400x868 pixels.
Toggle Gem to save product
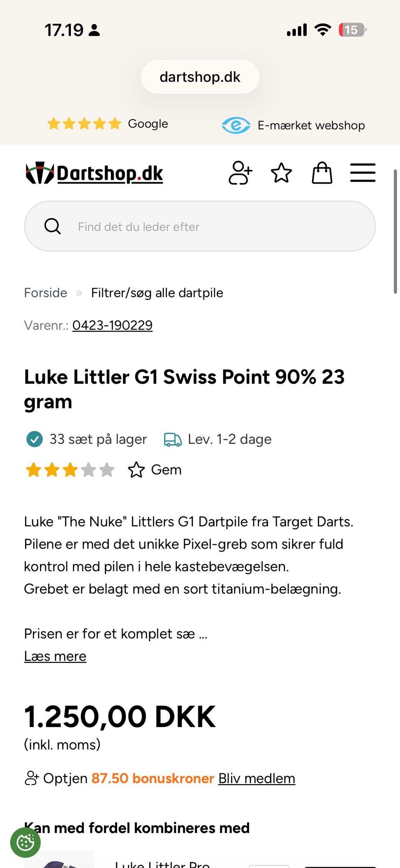click(155, 470)
